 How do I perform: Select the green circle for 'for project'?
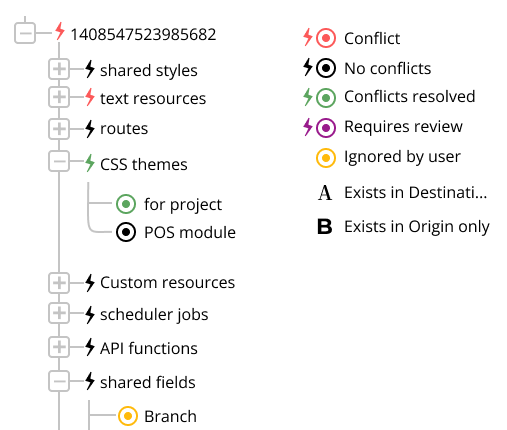click(x=126, y=204)
